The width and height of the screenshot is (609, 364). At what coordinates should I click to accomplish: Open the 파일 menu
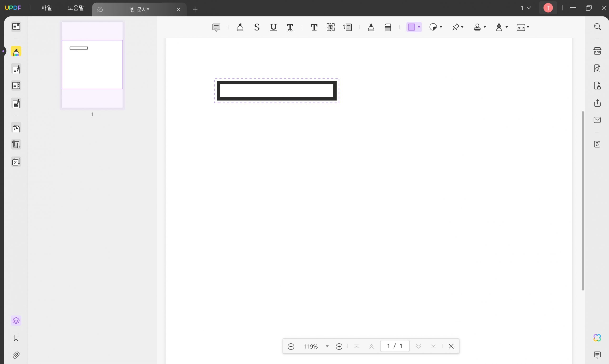[46, 8]
